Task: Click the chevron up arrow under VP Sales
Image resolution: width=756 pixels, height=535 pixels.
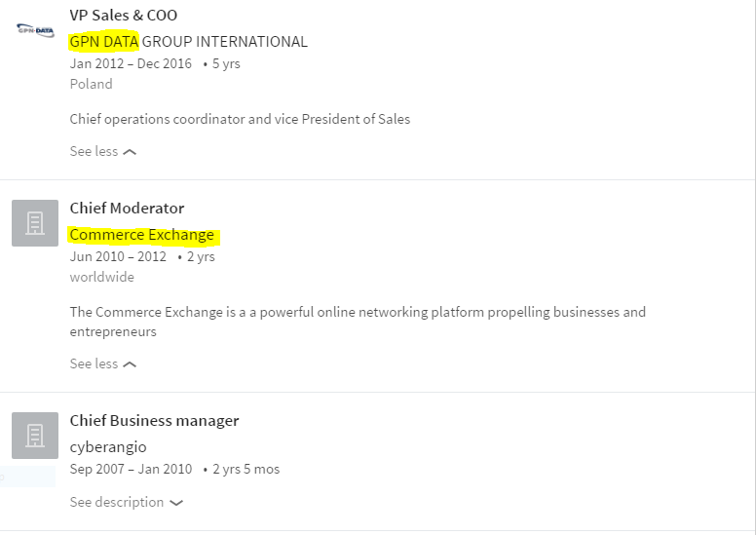Action: (130, 152)
